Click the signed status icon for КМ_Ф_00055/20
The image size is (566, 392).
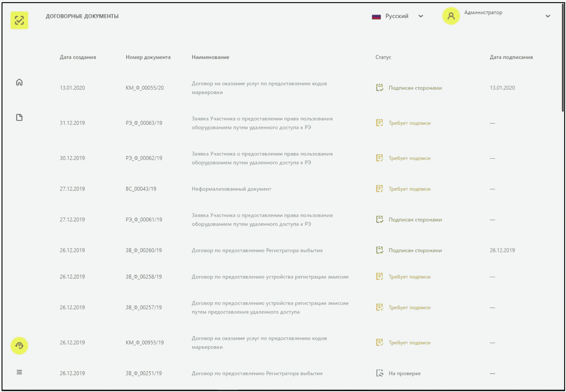(379, 88)
